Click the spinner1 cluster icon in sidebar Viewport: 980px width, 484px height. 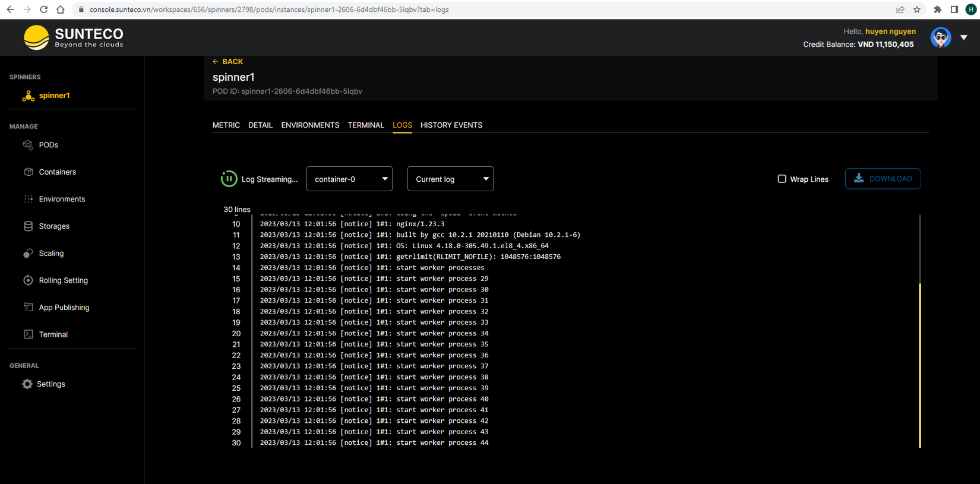coord(28,96)
